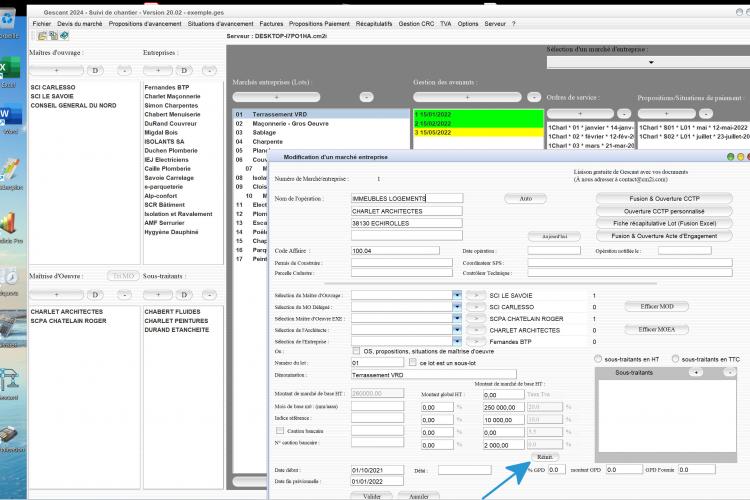This screenshot has width=750, height=500.
Task: Click the Effacer MOEA button
Action: [657, 329]
